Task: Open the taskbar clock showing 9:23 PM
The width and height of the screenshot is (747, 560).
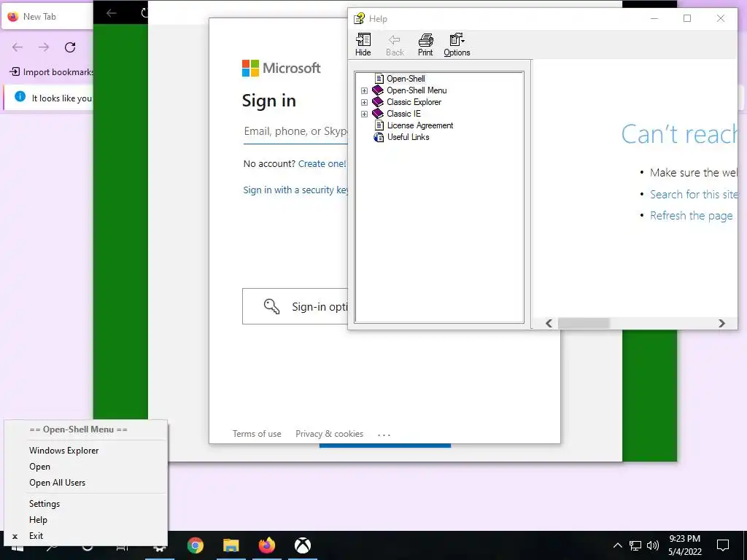Action: pyautogui.click(x=684, y=545)
